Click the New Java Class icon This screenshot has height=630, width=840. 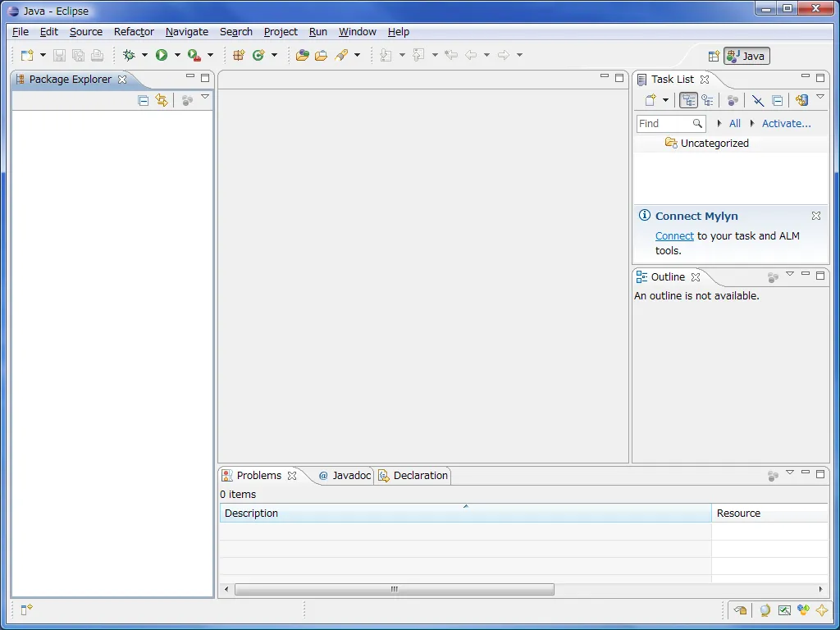258,55
